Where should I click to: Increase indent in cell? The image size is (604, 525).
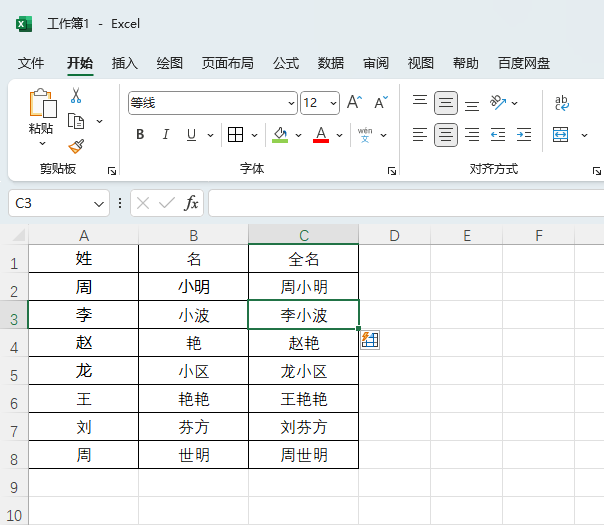coord(524,135)
